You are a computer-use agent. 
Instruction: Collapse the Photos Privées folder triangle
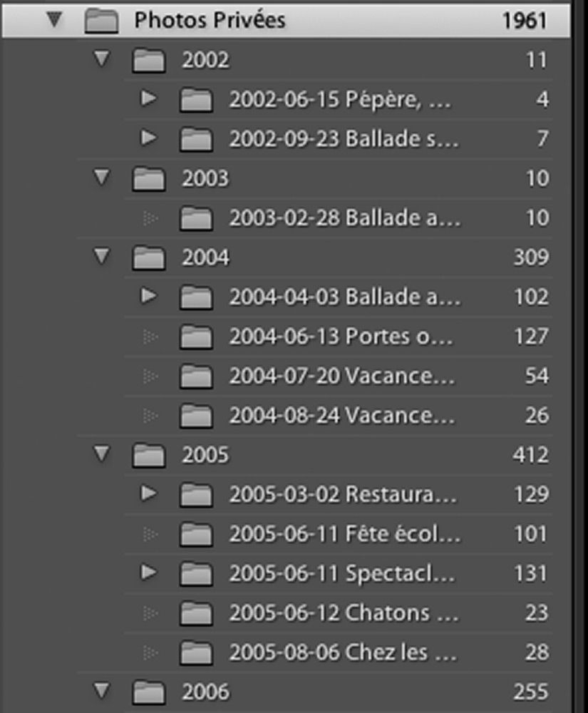(55, 19)
